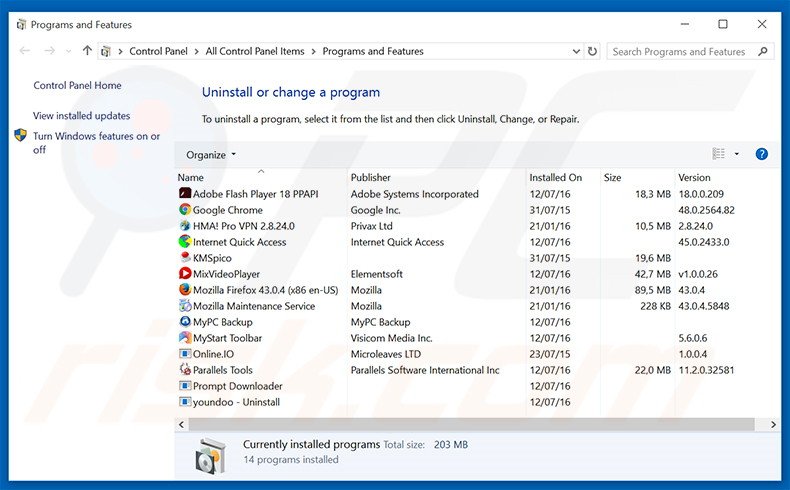
Task: Click the view layout icon
Action: tap(718, 154)
